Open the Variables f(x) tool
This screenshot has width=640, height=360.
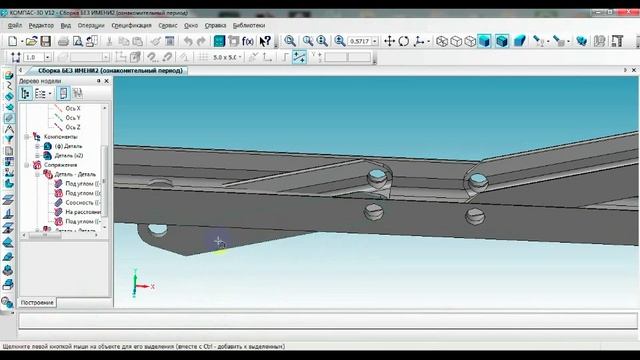click(x=248, y=41)
